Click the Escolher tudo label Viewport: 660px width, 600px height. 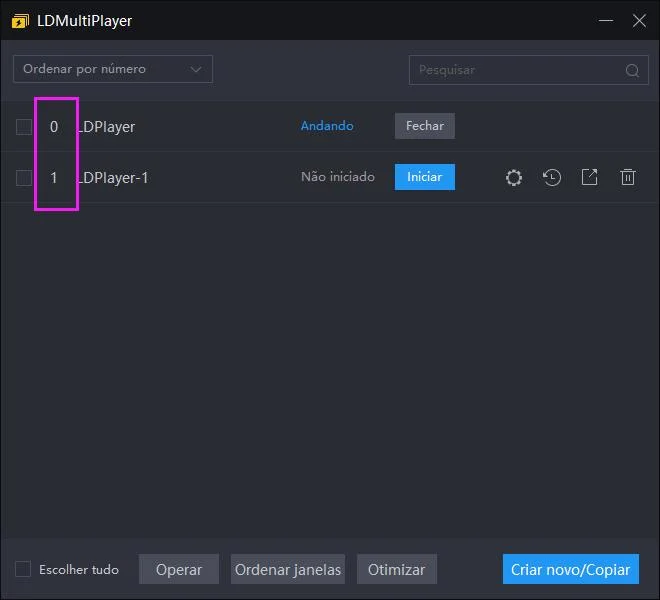79,570
